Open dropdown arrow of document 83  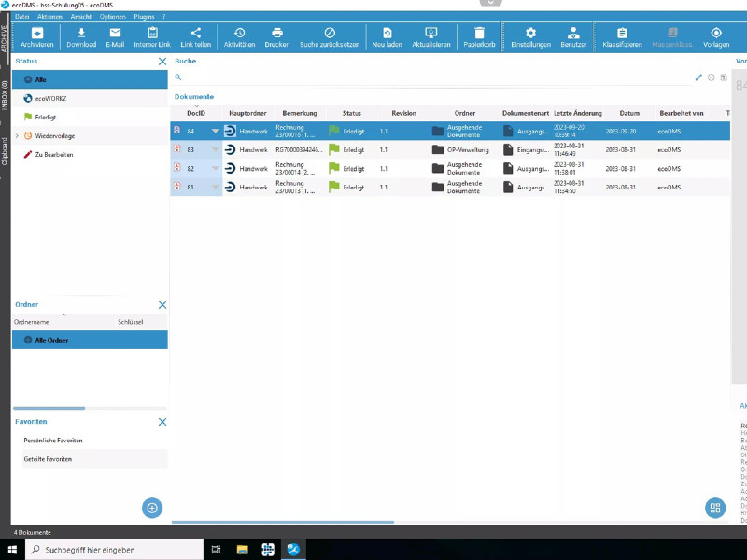pos(216,149)
